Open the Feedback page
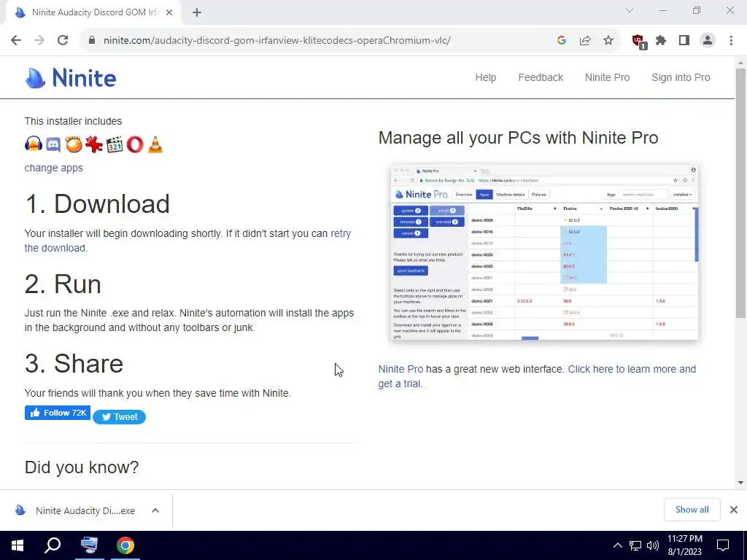 pos(541,77)
